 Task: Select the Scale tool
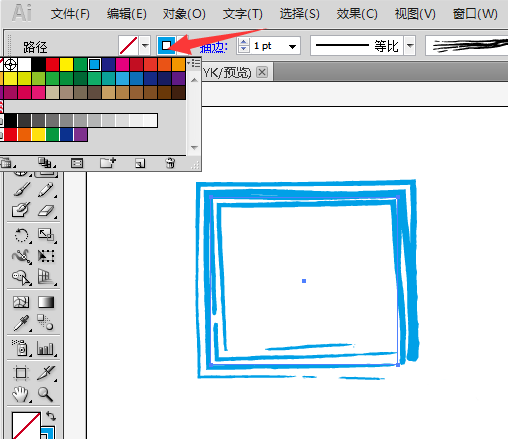click(46, 235)
